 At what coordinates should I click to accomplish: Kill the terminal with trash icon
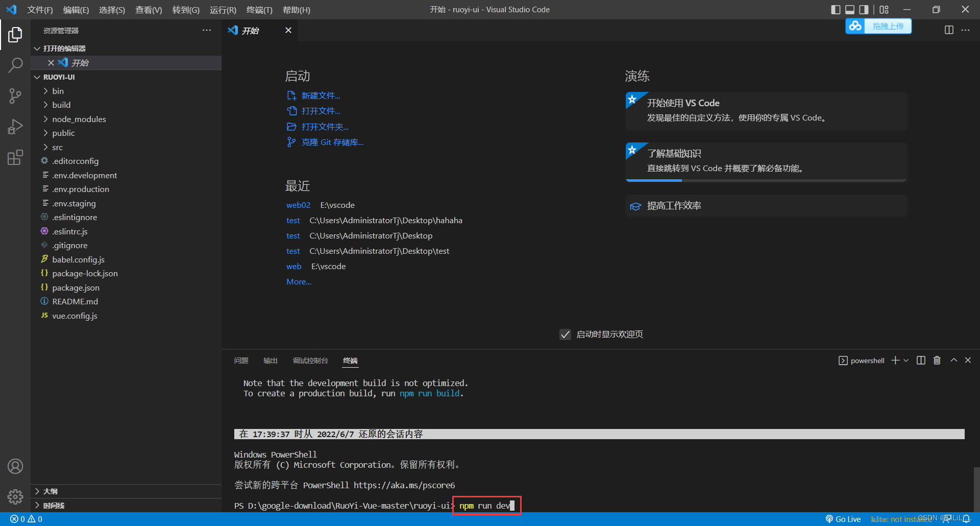pyautogui.click(x=937, y=361)
